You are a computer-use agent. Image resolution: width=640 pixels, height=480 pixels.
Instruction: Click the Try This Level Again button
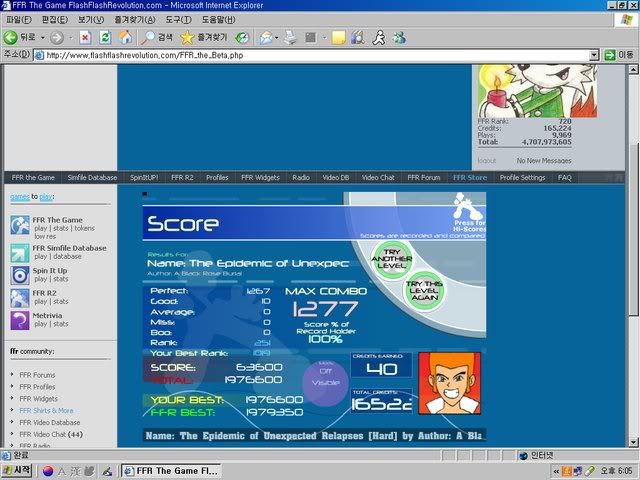tap(424, 290)
